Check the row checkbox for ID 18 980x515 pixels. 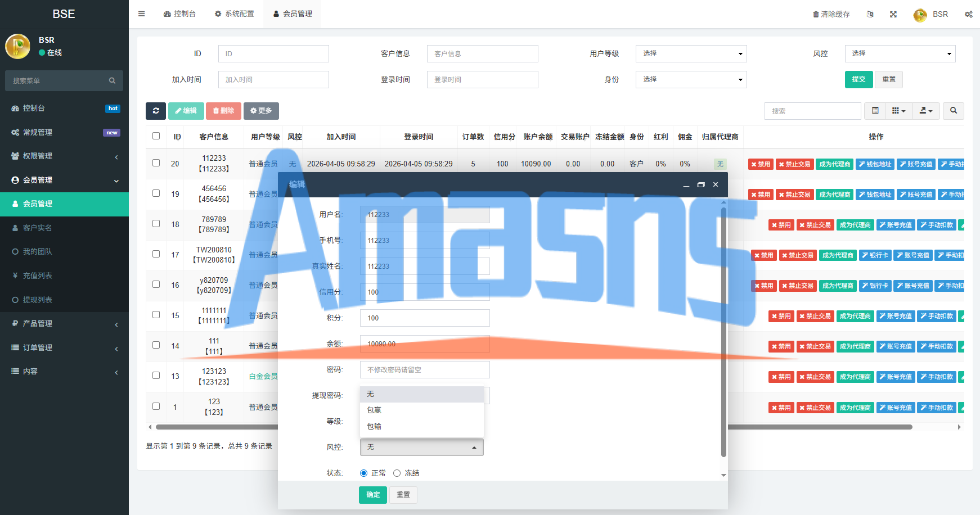[156, 224]
